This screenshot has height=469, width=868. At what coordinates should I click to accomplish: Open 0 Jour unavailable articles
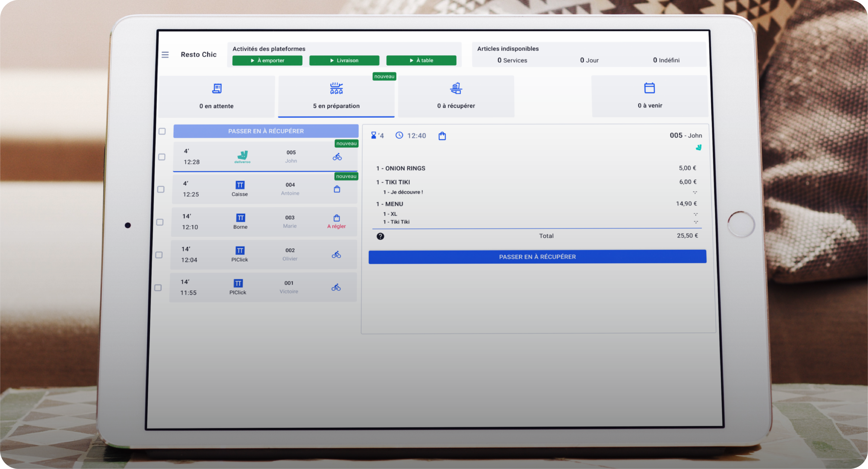click(x=589, y=60)
